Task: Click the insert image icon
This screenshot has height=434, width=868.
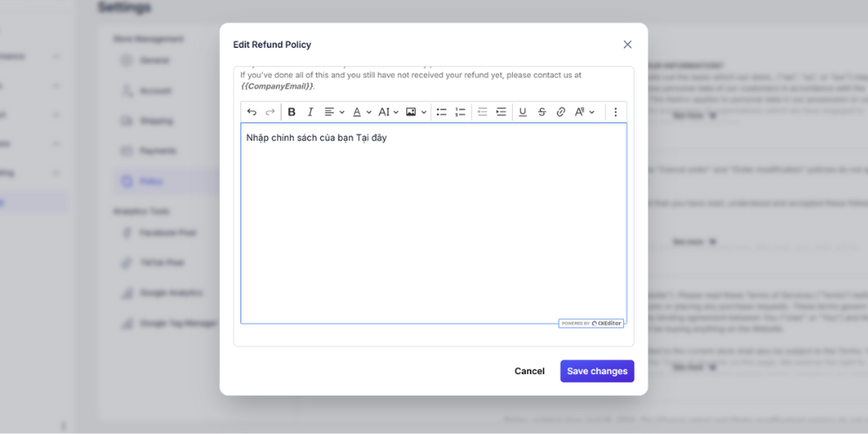Action: point(411,112)
